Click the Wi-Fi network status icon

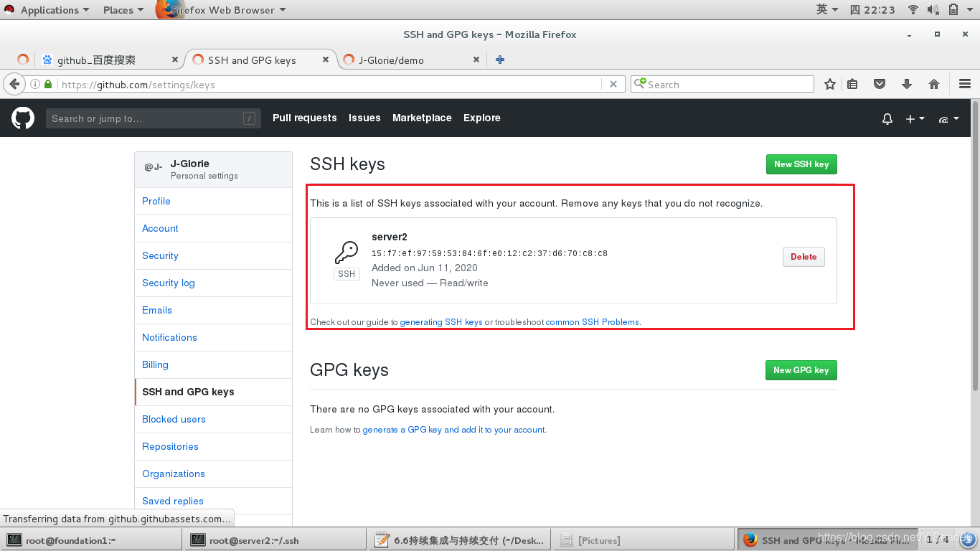[x=913, y=9]
